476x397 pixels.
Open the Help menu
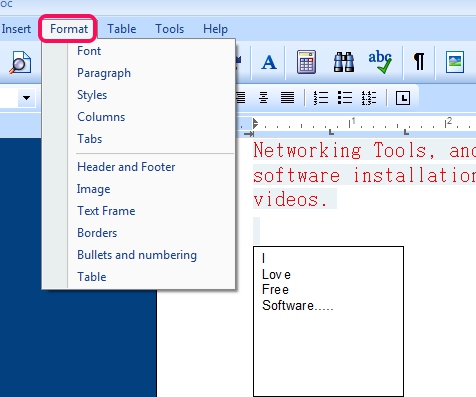(215, 29)
